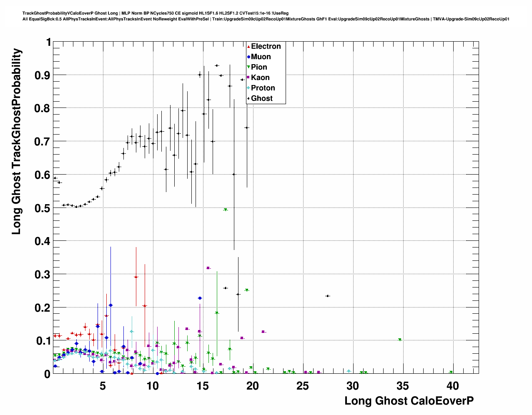Click the Kaon purple square legend marker
Image resolution: width=532 pixels, height=415 pixels.
[x=248, y=78]
